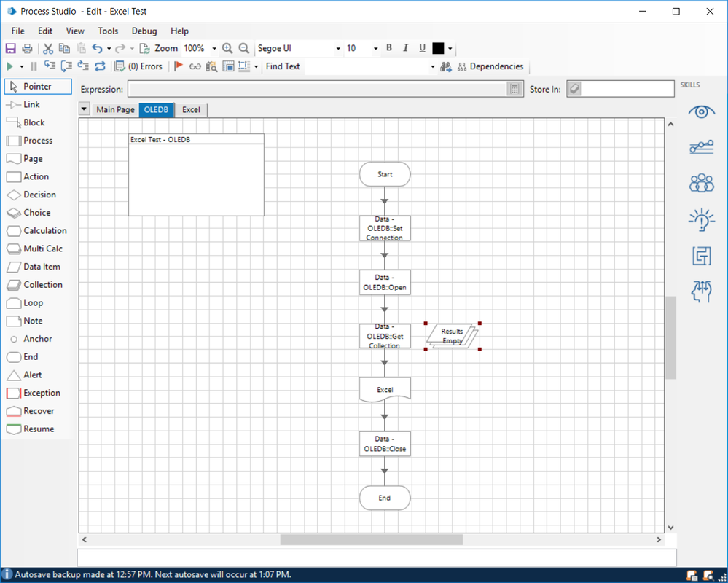Expand the Segoe UI font dropdown

coord(338,49)
